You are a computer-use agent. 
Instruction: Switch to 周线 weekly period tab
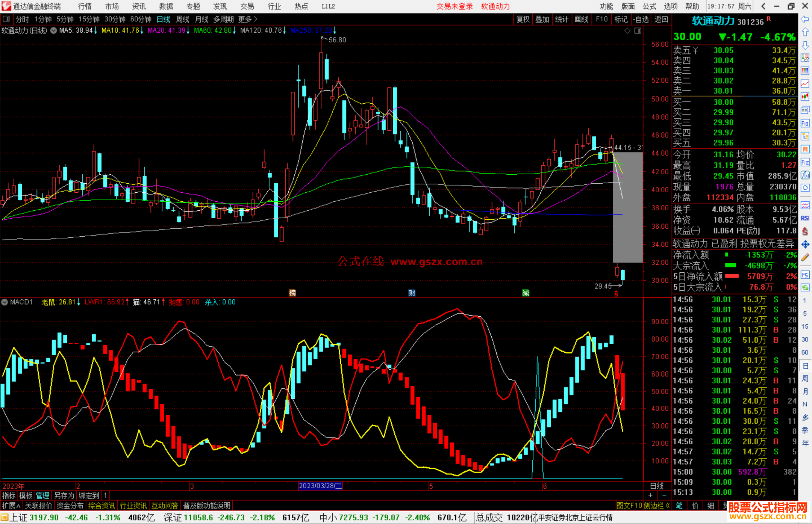click(x=183, y=19)
